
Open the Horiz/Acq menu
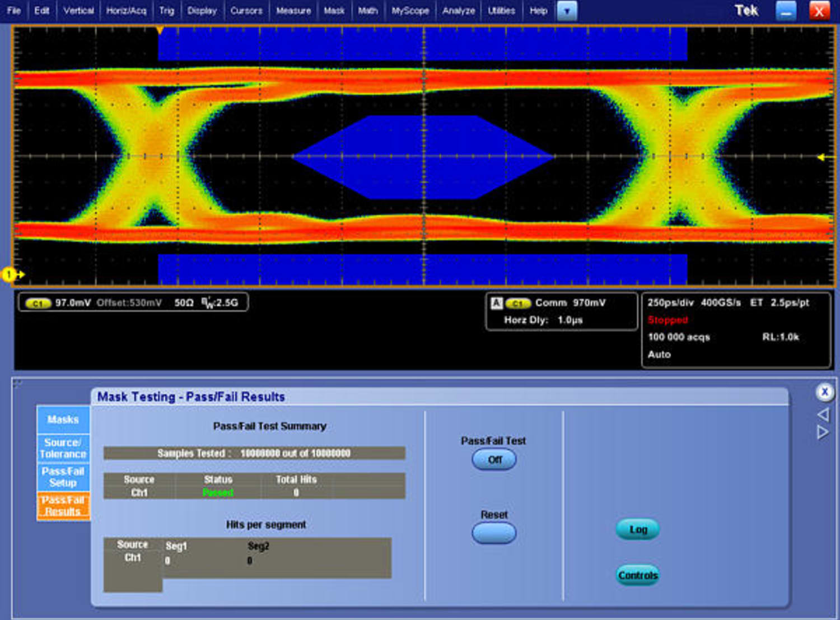tap(125, 10)
